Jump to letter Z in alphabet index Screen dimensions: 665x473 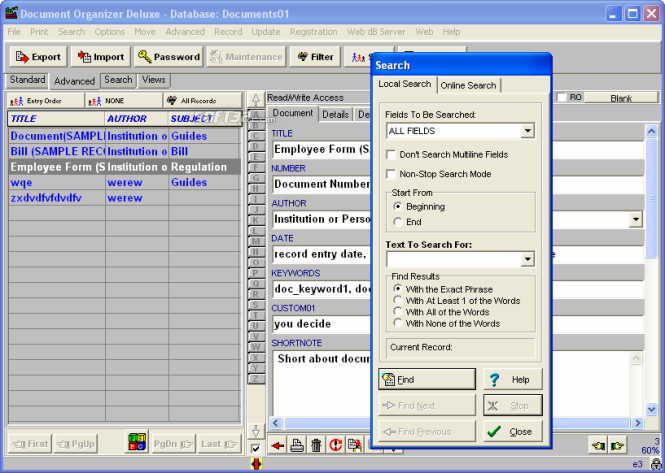256,378
